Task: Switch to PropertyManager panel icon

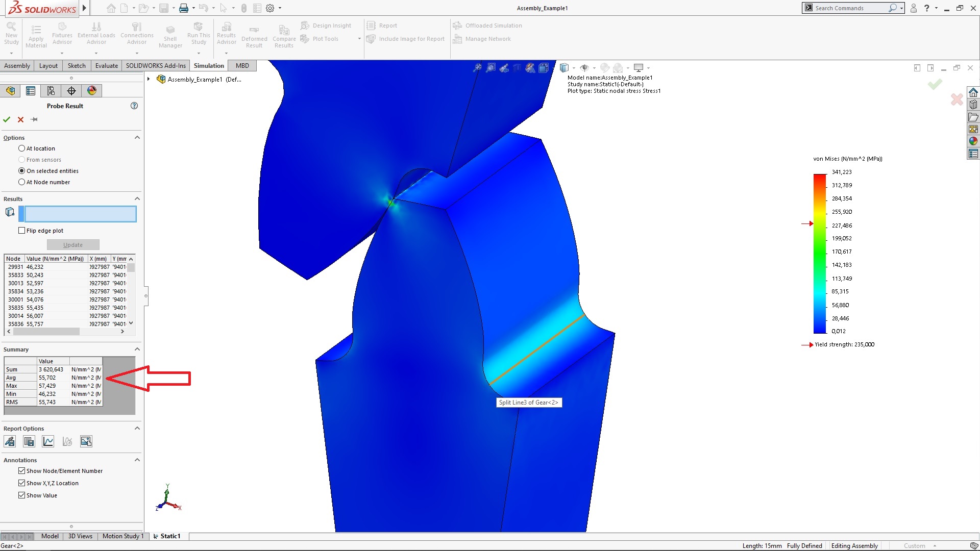Action: [31, 91]
